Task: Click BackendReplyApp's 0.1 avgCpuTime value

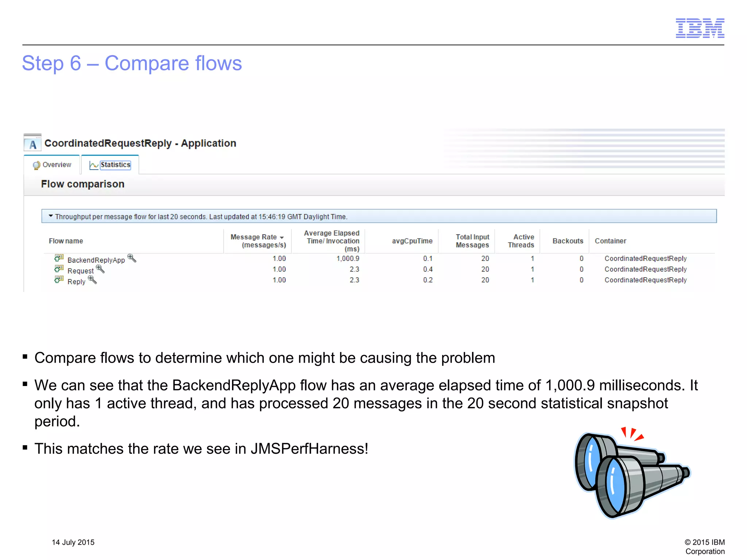Action: 428,258
